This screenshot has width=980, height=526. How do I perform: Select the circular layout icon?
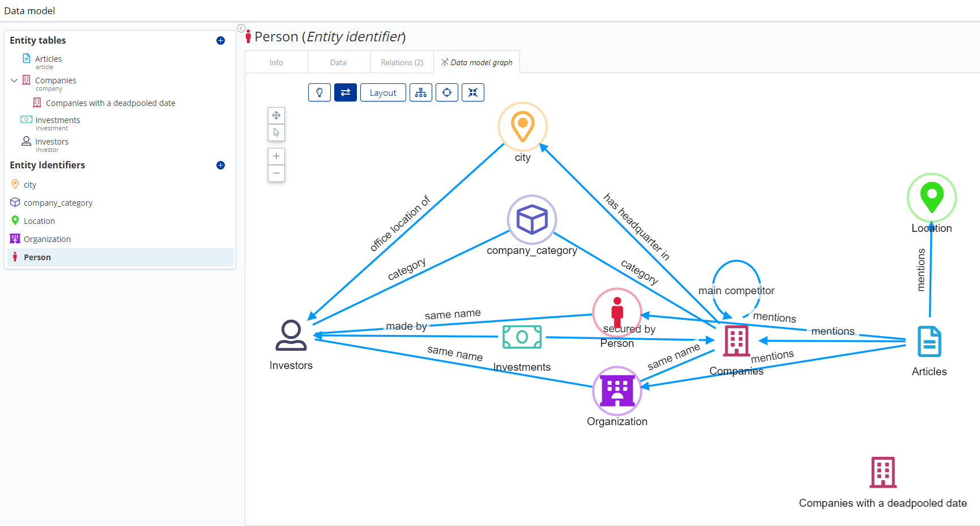point(447,92)
